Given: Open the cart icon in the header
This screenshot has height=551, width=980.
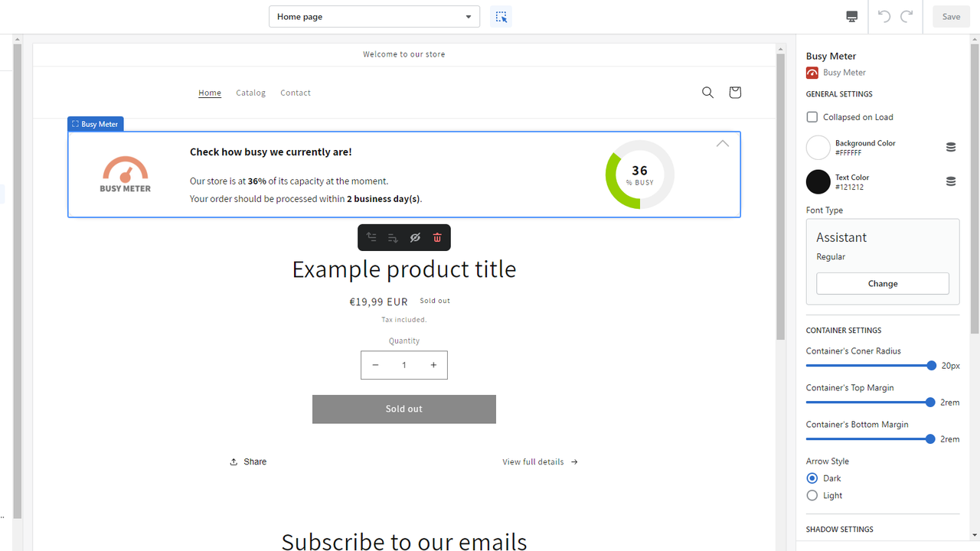Looking at the screenshot, I should (x=735, y=92).
